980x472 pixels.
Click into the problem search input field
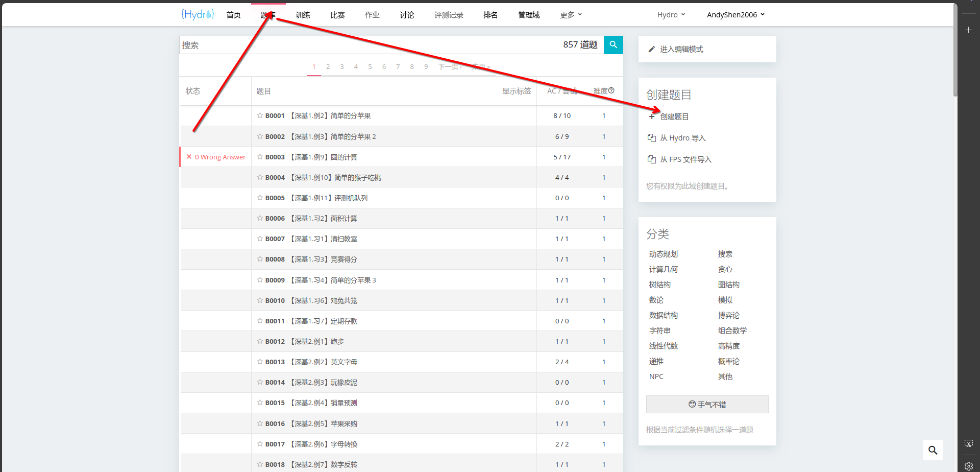point(367,45)
